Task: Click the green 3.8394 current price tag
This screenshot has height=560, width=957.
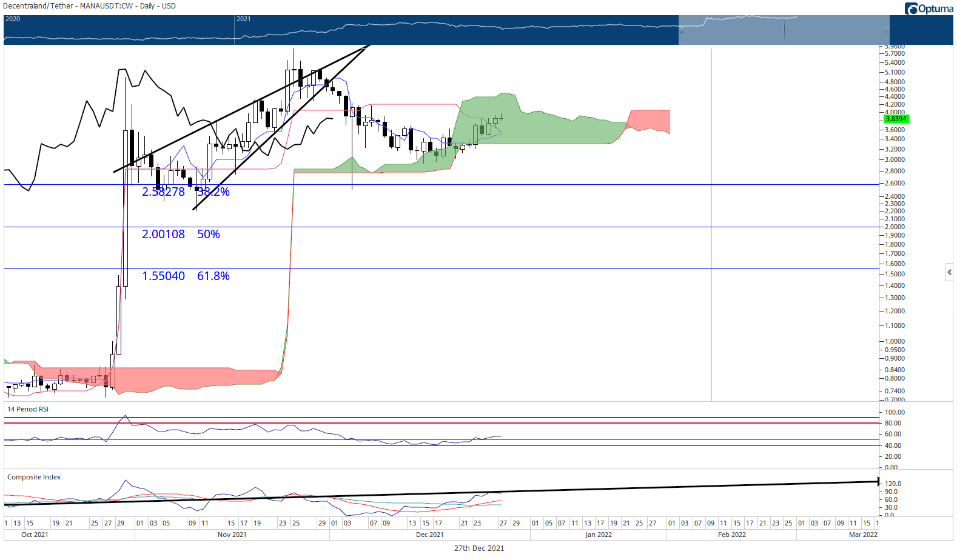Action: (x=896, y=119)
